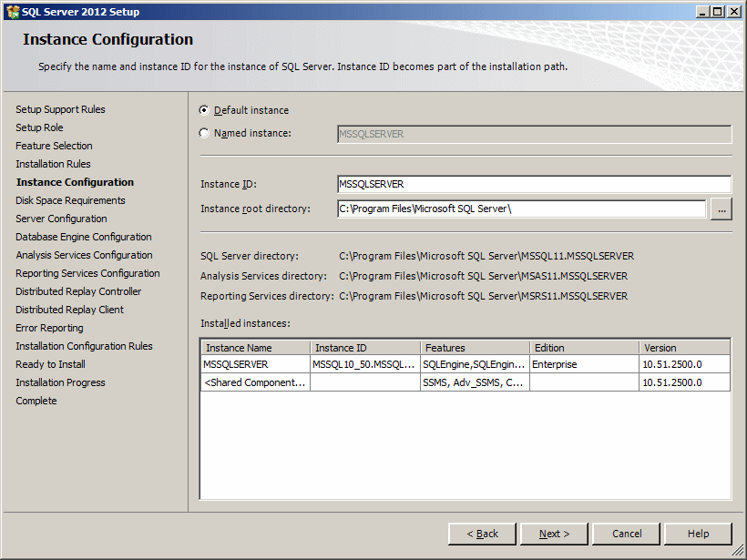Cancel the SQL Server setup
The height and width of the screenshot is (560, 747).
tap(627, 534)
